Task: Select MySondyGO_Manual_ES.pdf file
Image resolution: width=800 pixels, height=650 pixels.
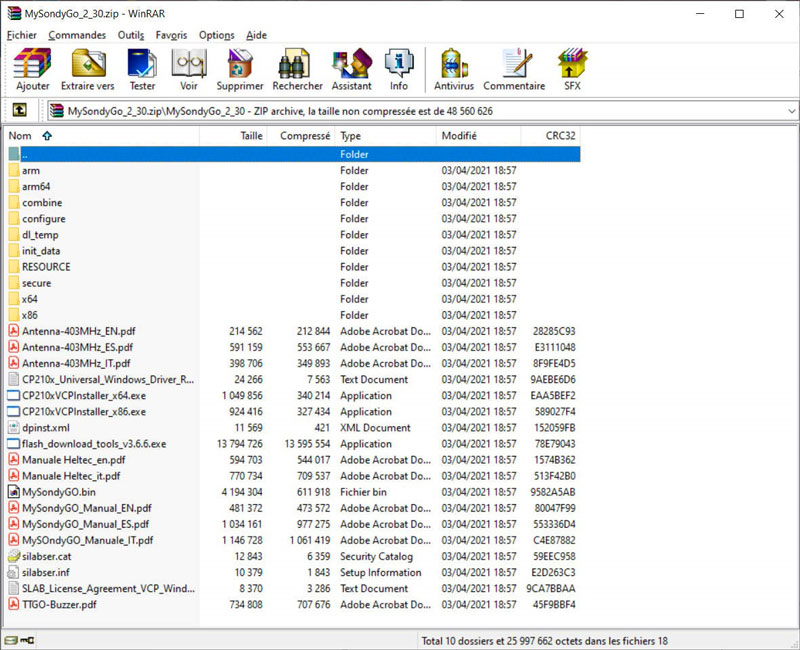Action: tap(294, 524)
